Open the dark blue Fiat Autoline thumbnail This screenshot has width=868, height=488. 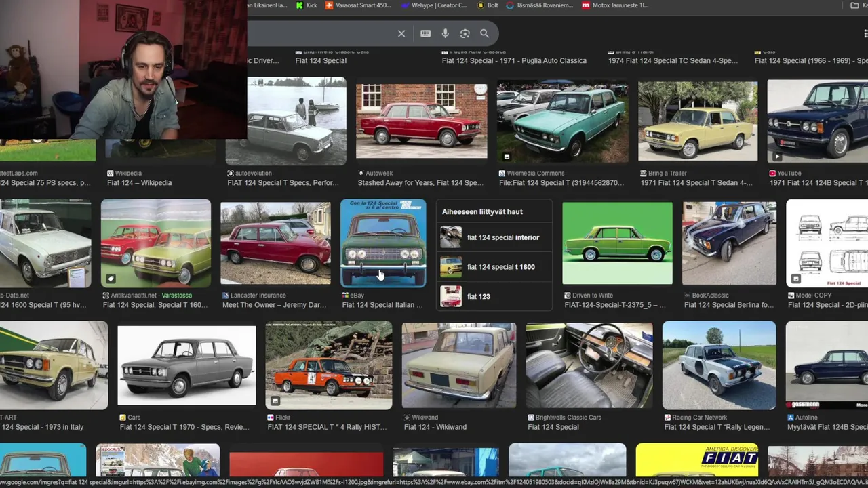(x=827, y=365)
